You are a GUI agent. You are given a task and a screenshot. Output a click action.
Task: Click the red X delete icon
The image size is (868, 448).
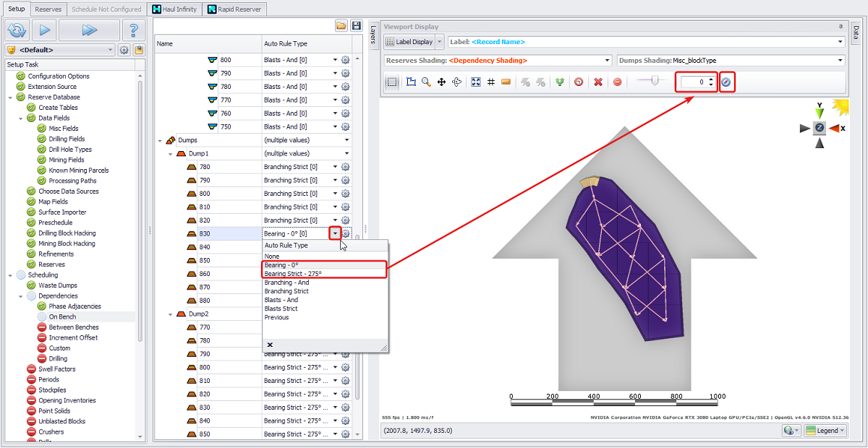pos(598,82)
